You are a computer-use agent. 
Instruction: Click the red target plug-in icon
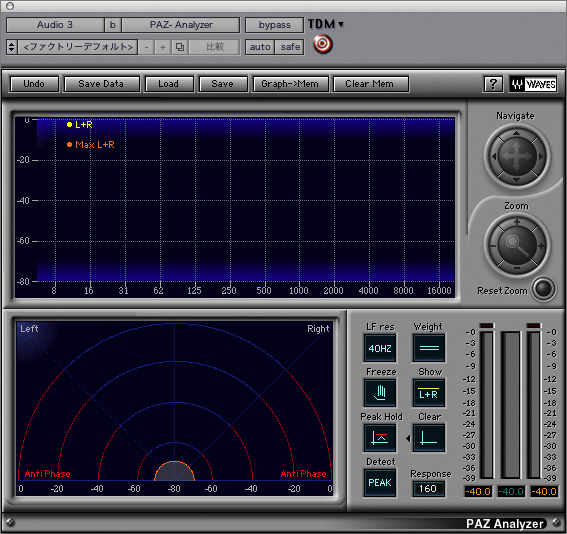coord(322,44)
